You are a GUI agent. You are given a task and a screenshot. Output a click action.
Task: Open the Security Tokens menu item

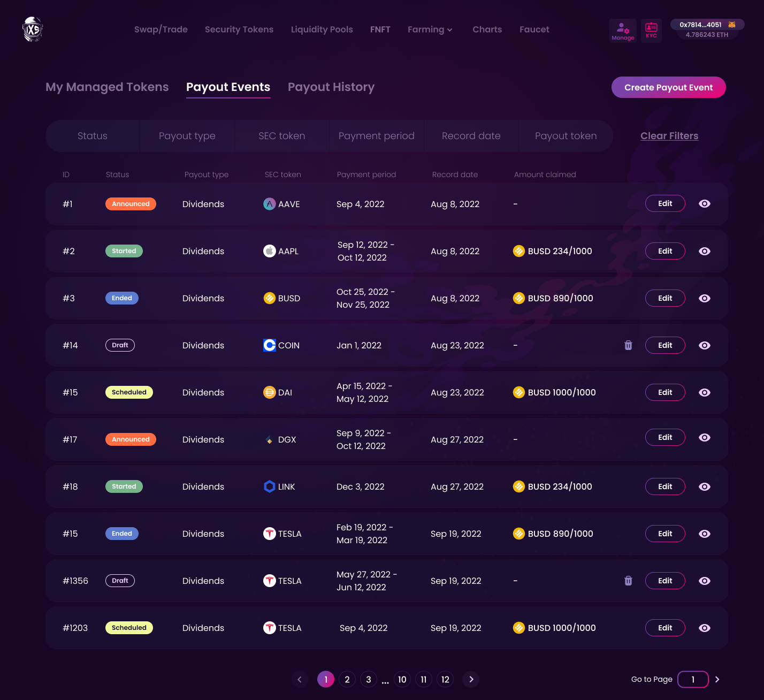coord(239,29)
